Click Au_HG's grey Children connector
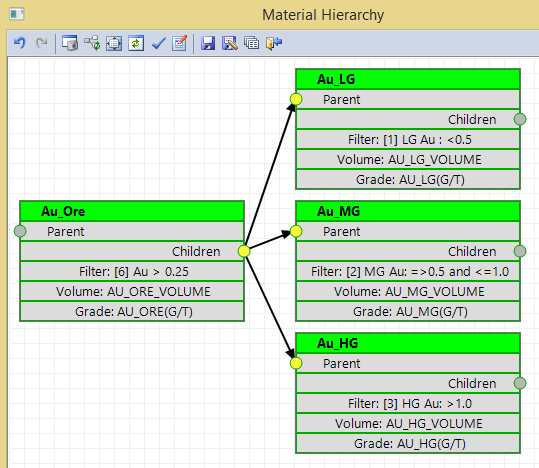539x468 pixels. point(520,383)
